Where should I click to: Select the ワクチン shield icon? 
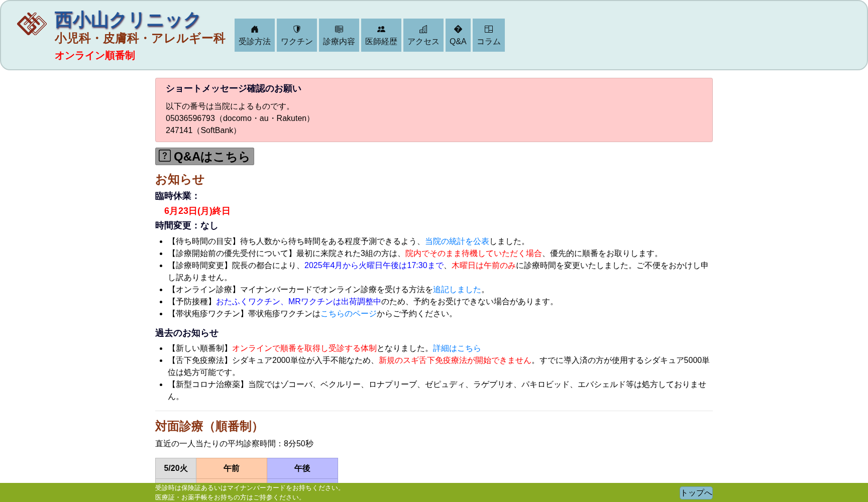pos(297,30)
